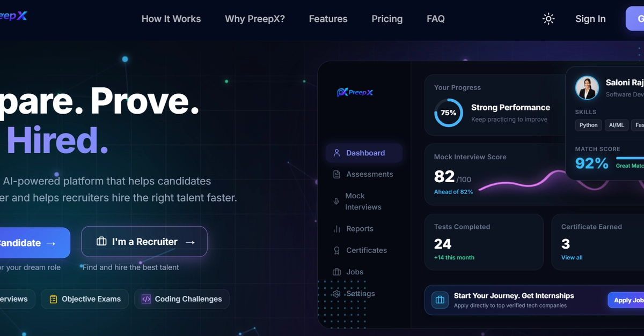Click the Apply Job button
This screenshot has height=336, width=644.
pos(626,300)
